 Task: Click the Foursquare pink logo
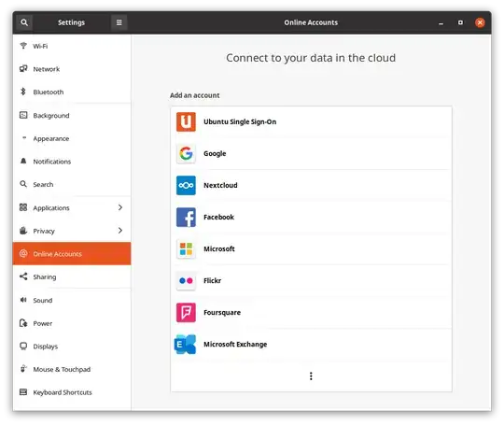(186, 312)
